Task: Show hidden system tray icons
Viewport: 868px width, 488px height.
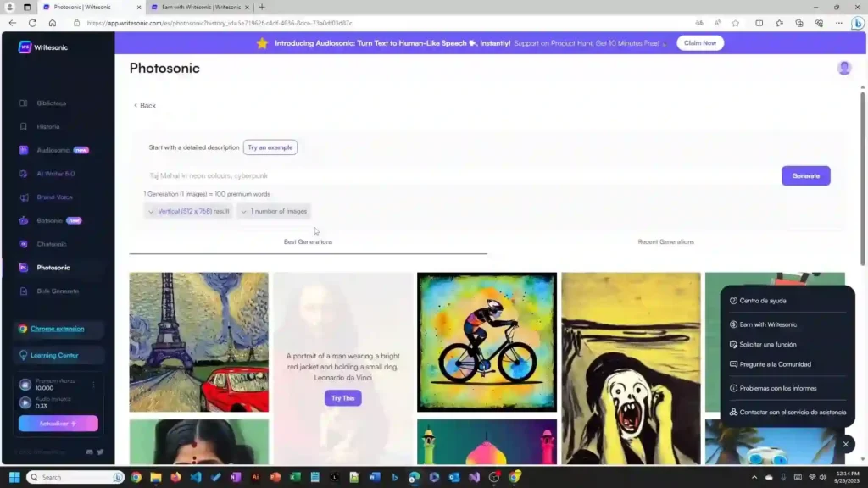Action: tap(754, 477)
